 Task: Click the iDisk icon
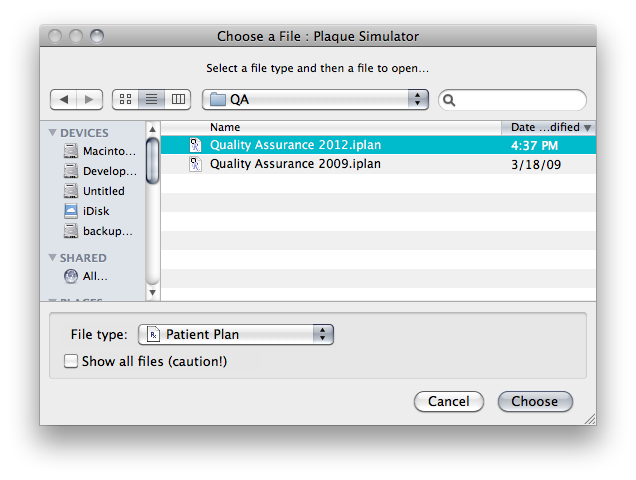[x=71, y=211]
